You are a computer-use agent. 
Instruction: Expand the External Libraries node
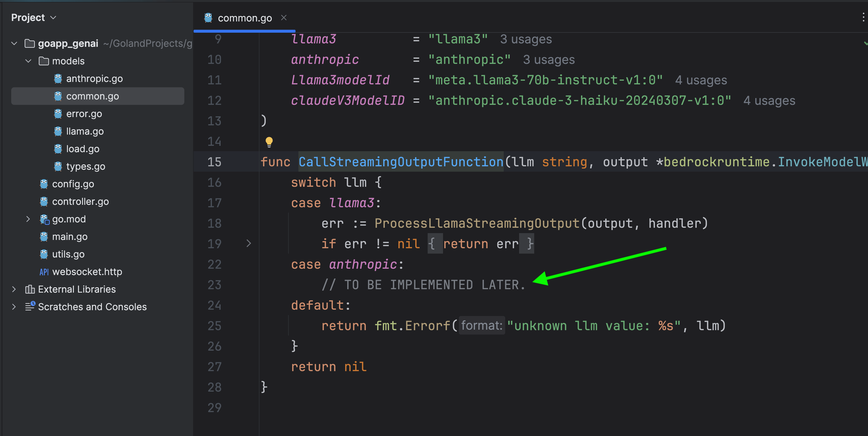tap(14, 289)
